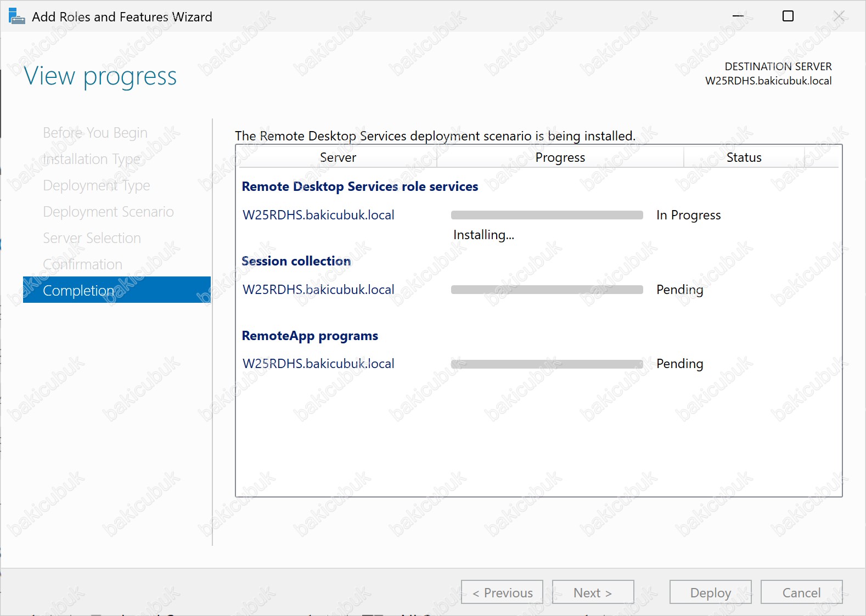Select the Before You Begin step

tap(95, 133)
